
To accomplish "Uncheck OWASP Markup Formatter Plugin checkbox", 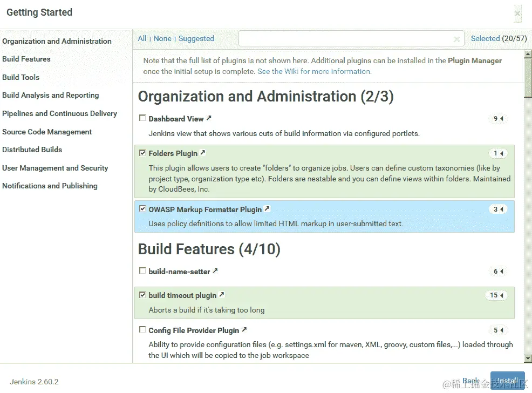I will click(142, 209).
